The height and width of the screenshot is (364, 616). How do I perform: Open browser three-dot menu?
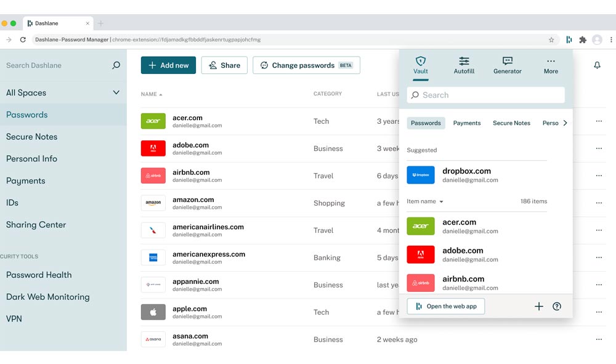[x=611, y=39]
